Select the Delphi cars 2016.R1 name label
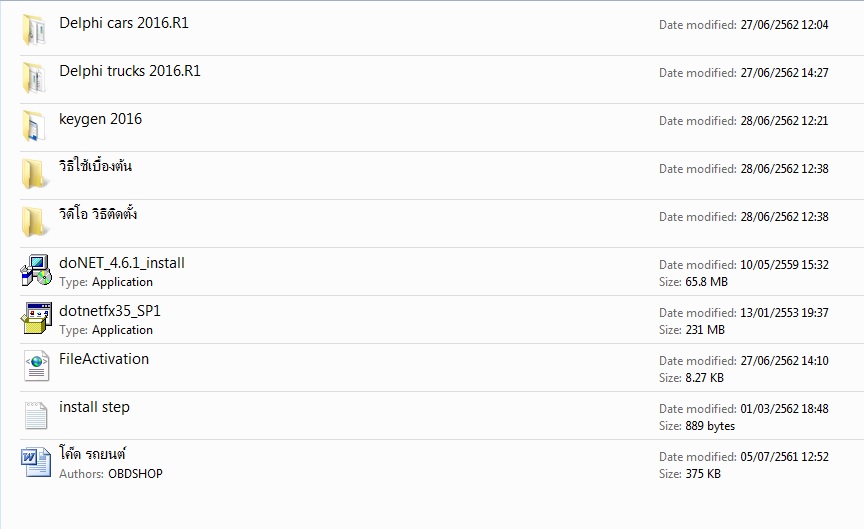Screen dimensions: 864x529 pos(124,23)
